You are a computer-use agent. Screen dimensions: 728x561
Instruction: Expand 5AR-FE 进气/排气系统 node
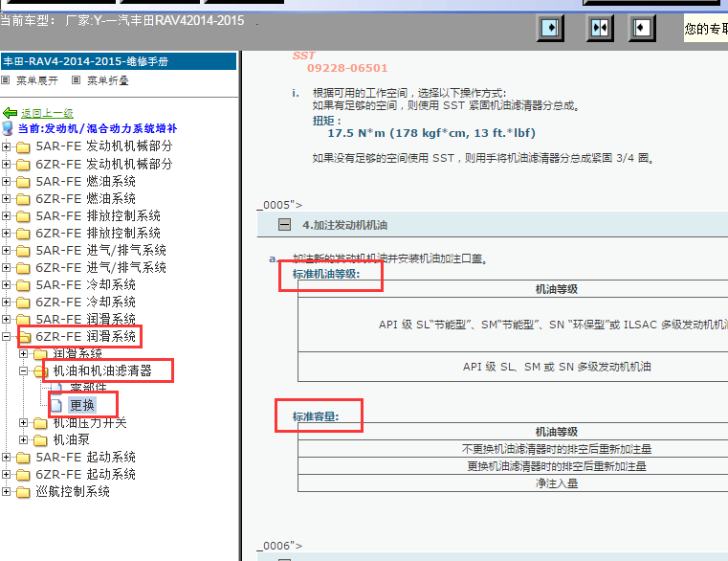click(x=6, y=250)
